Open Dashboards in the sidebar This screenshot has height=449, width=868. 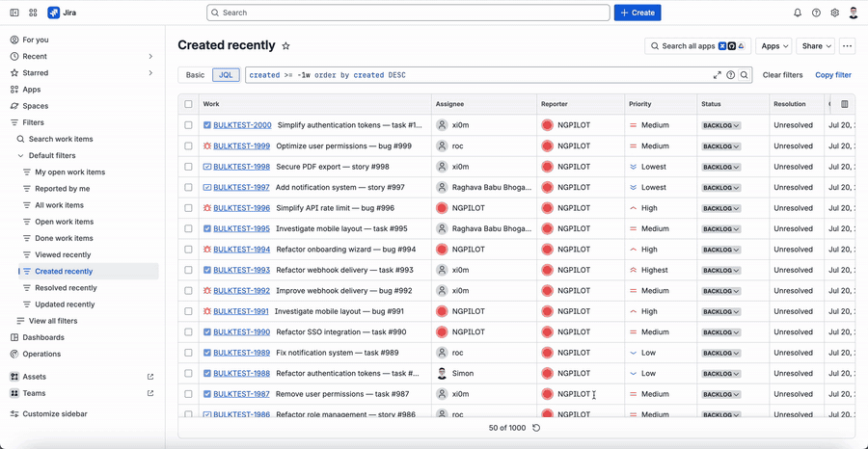[43, 337]
